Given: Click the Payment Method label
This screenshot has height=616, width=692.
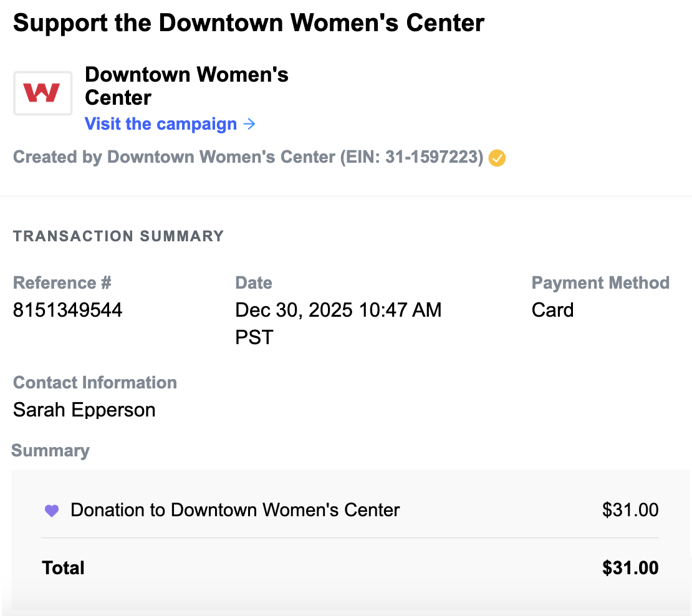Looking at the screenshot, I should 600,283.
